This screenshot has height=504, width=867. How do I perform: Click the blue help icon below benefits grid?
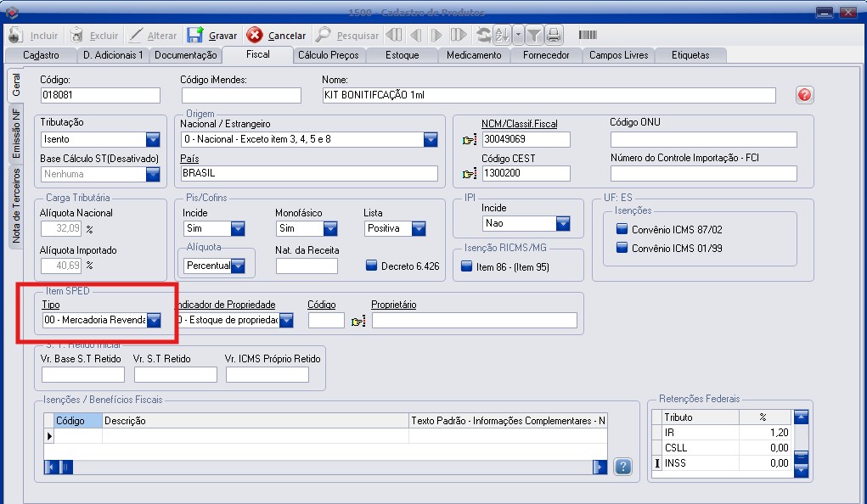coord(623,467)
